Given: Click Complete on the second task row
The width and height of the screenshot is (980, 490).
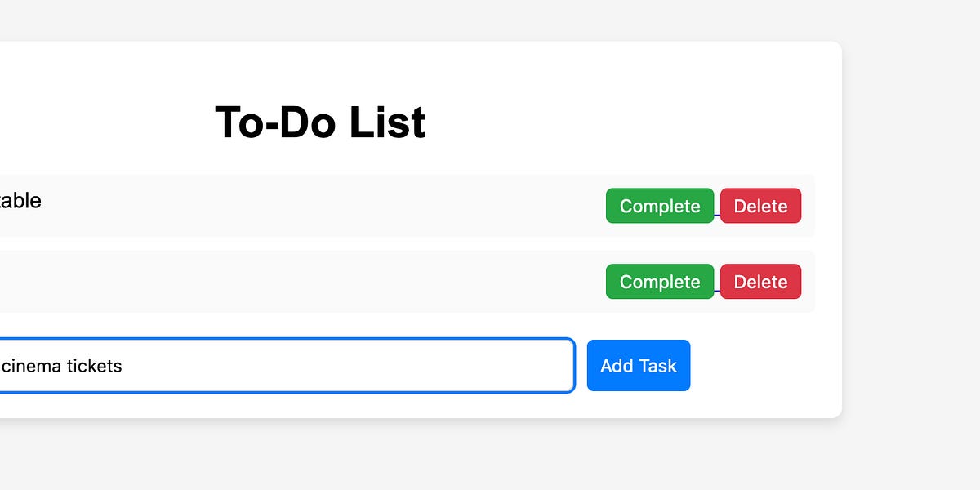Looking at the screenshot, I should pyautogui.click(x=660, y=281).
